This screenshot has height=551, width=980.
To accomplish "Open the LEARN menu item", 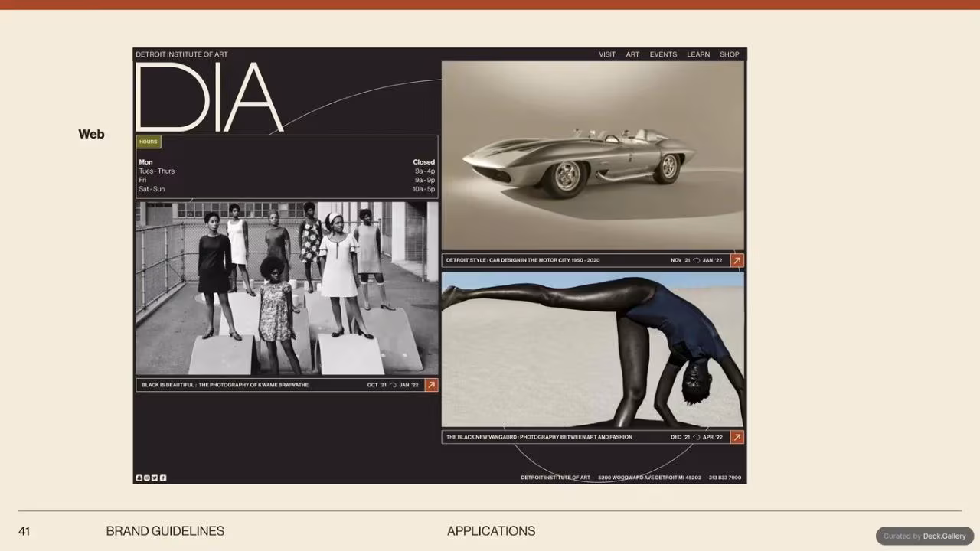I will [698, 54].
